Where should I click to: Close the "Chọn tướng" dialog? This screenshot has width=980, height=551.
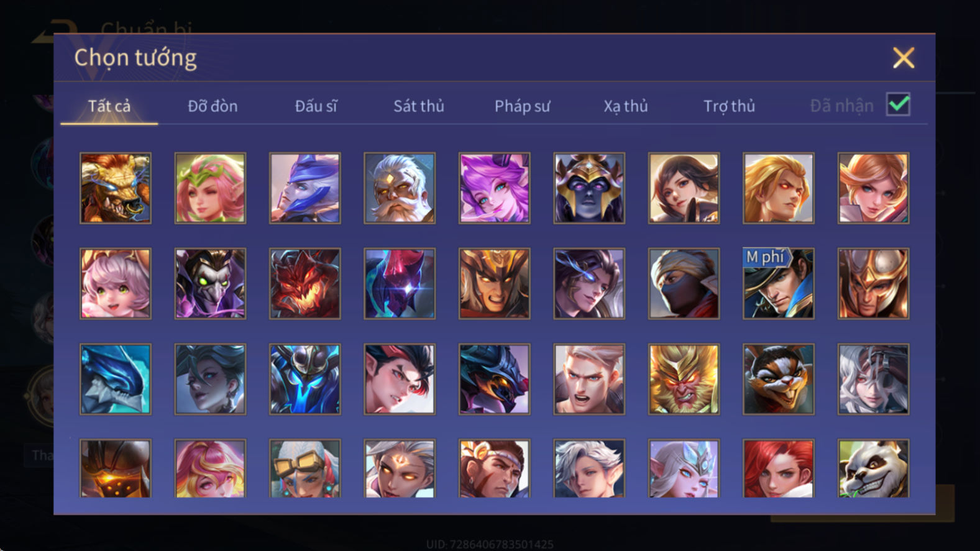click(x=904, y=58)
